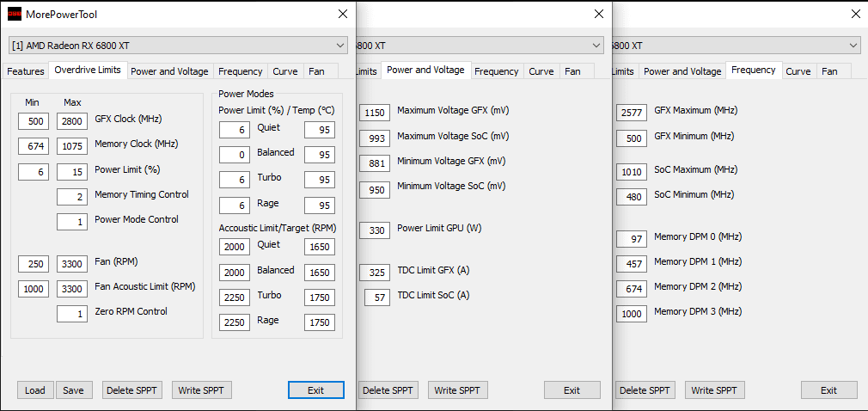Click the Maximum Voltage SoC field
The width and height of the screenshot is (868, 411).
coord(375,138)
